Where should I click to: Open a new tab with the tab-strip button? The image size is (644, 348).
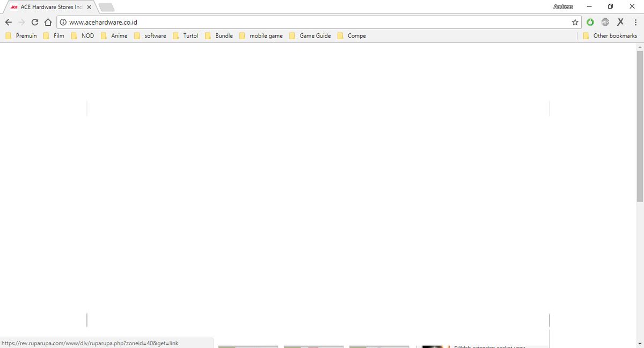106,7
